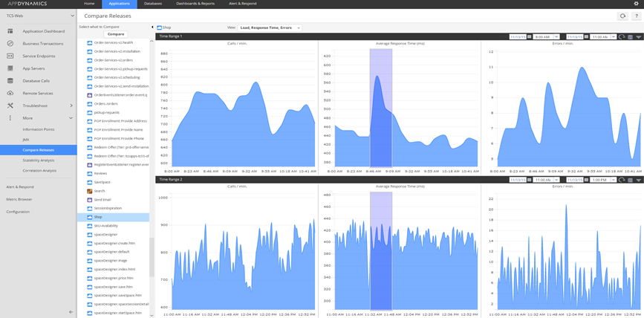The height and width of the screenshot is (318, 644).
Task: Open Time Range 1 start date calendar
Action: (529, 37)
